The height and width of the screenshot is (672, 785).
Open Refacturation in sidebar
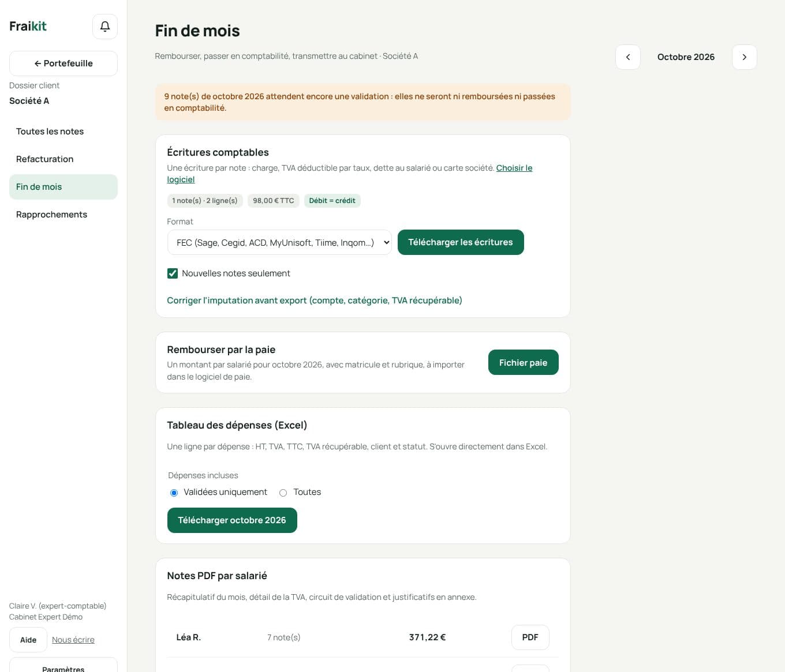63,159
